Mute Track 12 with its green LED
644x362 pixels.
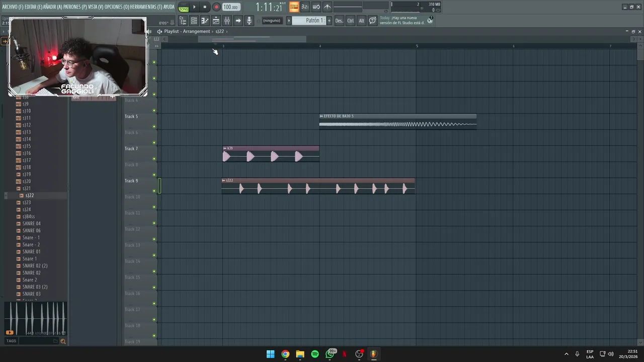[154, 239]
